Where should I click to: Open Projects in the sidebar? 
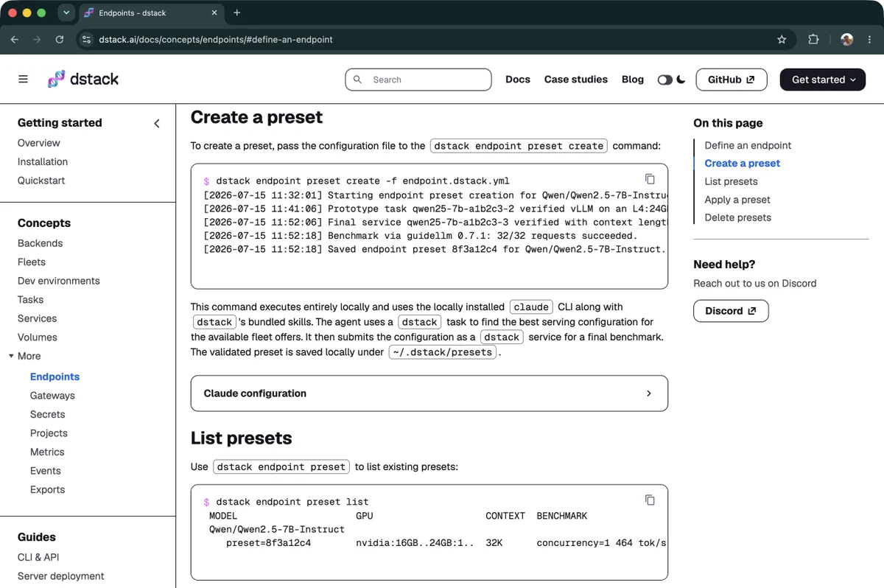49,433
